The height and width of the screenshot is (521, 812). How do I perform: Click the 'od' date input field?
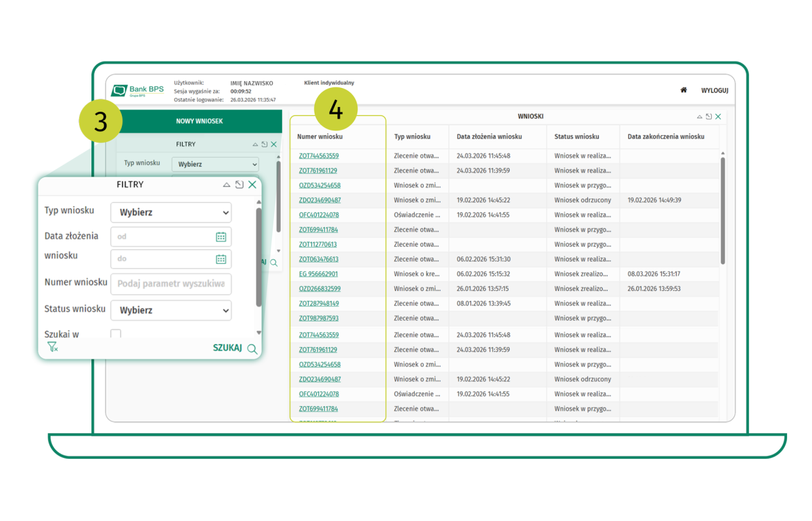[171, 237]
